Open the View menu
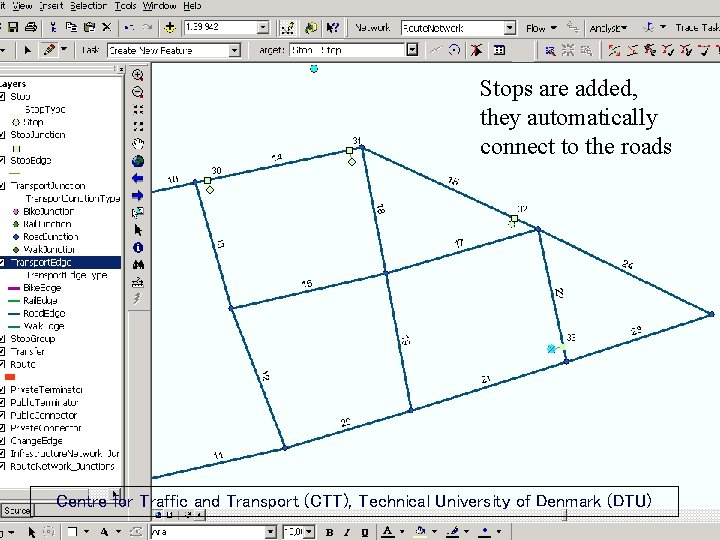This screenshot has height=540, width=720. pos(22,6)
